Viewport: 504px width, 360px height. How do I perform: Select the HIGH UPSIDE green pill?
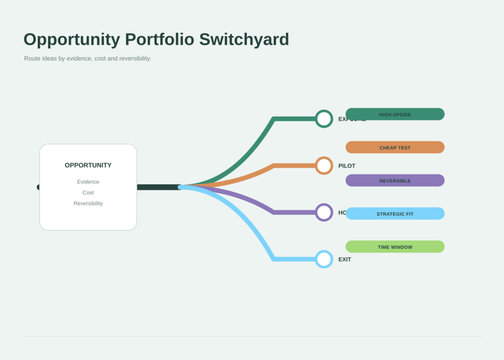(395, 114)
